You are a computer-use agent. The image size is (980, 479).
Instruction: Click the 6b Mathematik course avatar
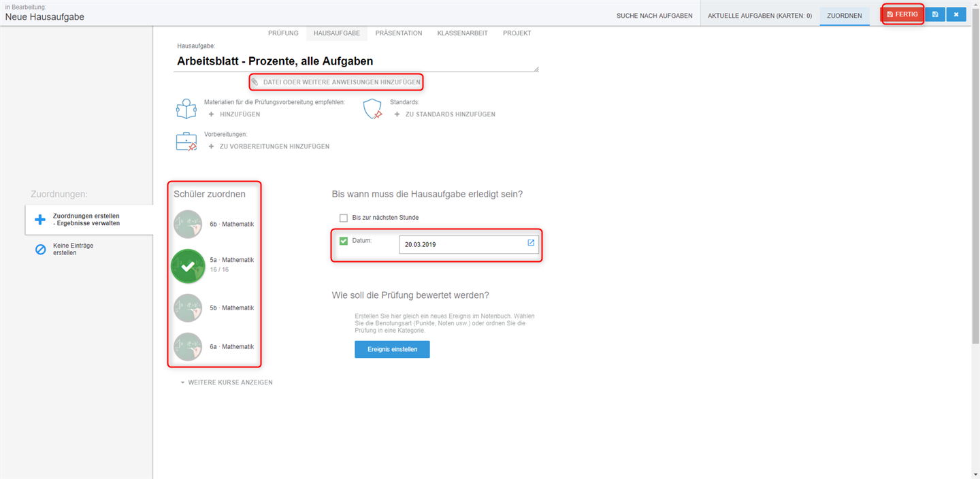[188, 224]
